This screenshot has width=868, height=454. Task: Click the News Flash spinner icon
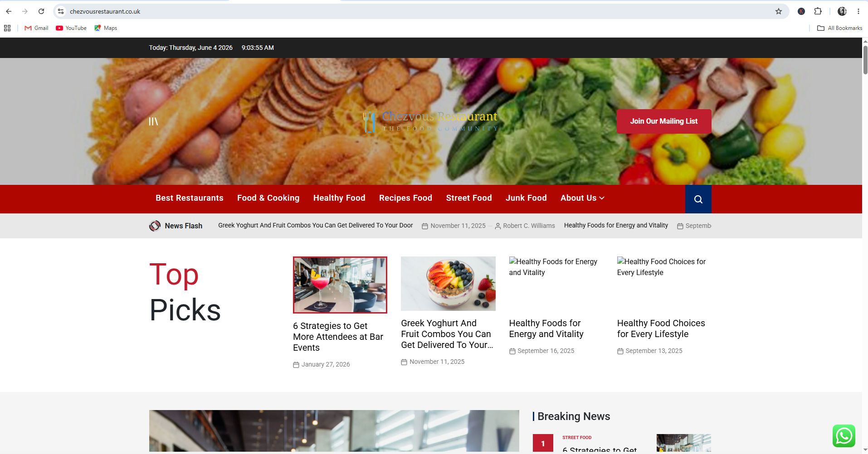(x=155, y=226)
